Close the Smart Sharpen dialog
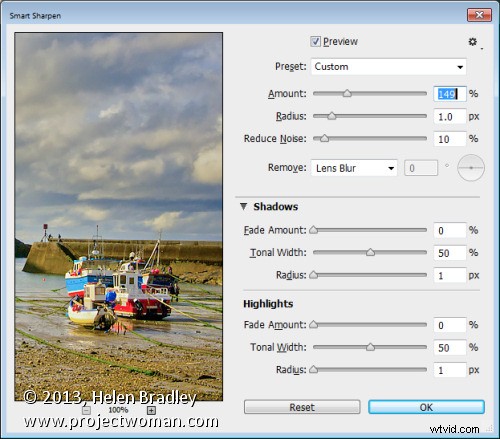The width and height of the screenshot is (500, 439). pos(479,15)
